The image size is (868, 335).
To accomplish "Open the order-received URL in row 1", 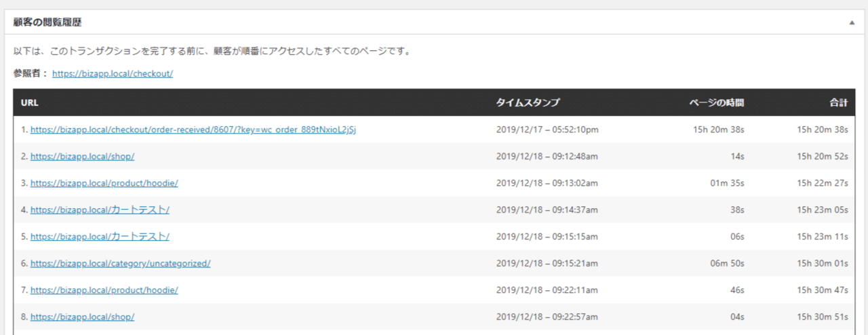I will pos(193,130).
